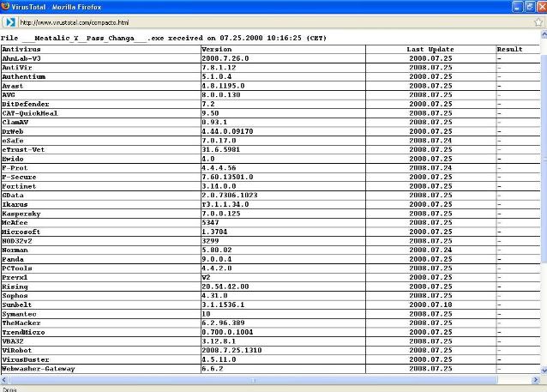
Task: Select the Ewido antivirus name
Action: [x=13, y=159]
